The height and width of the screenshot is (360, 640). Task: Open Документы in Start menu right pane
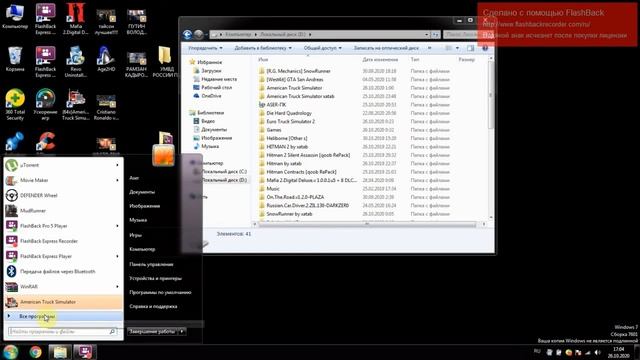tap(142, 192)
